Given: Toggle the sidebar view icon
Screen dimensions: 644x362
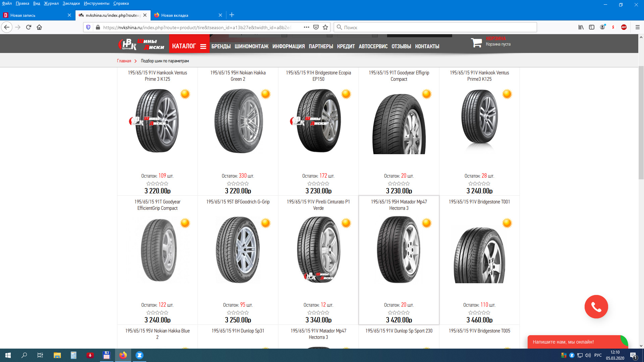Looking at the screenshot, I should point(592,27).
